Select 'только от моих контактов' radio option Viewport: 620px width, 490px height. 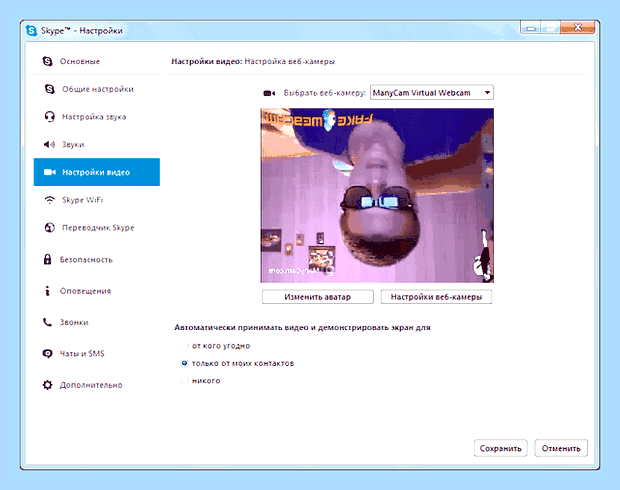pyautogui.click(x=184, y=363)
